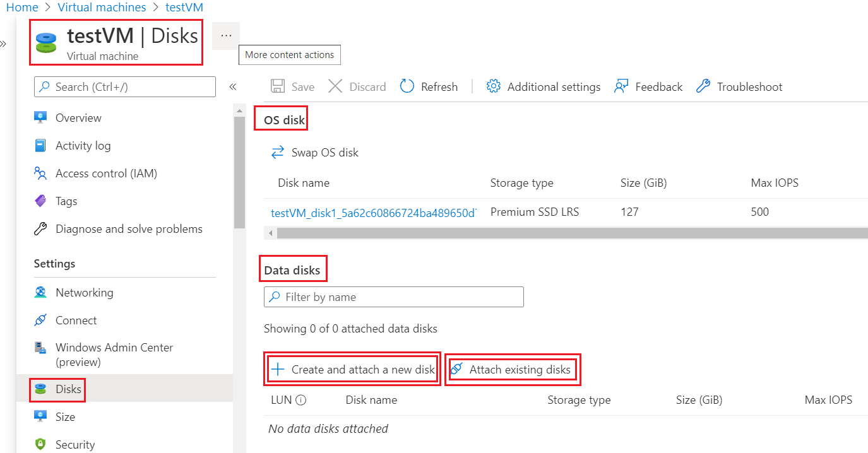The image size is (868, 453).
Task: Click the circular Refresh icon
Action: (407, 86)
